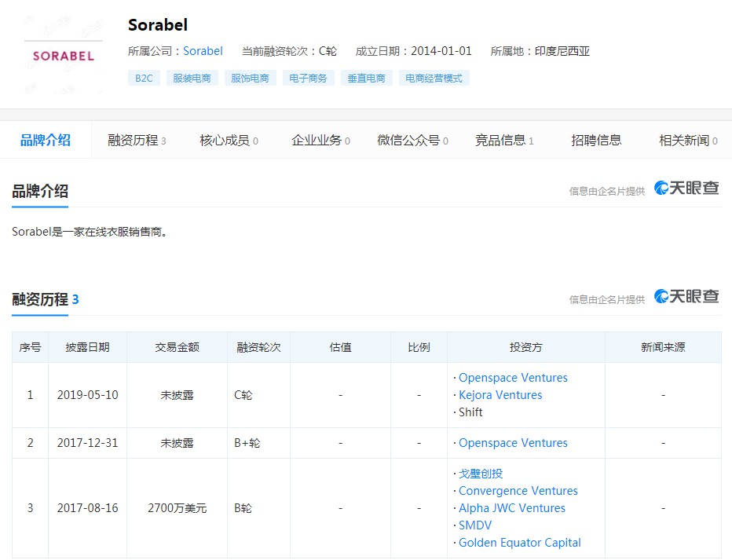Select the 电子商务 tag
The width and height of the screenshot is (732, 560).
pyautogui.click(x=308, y=78)
